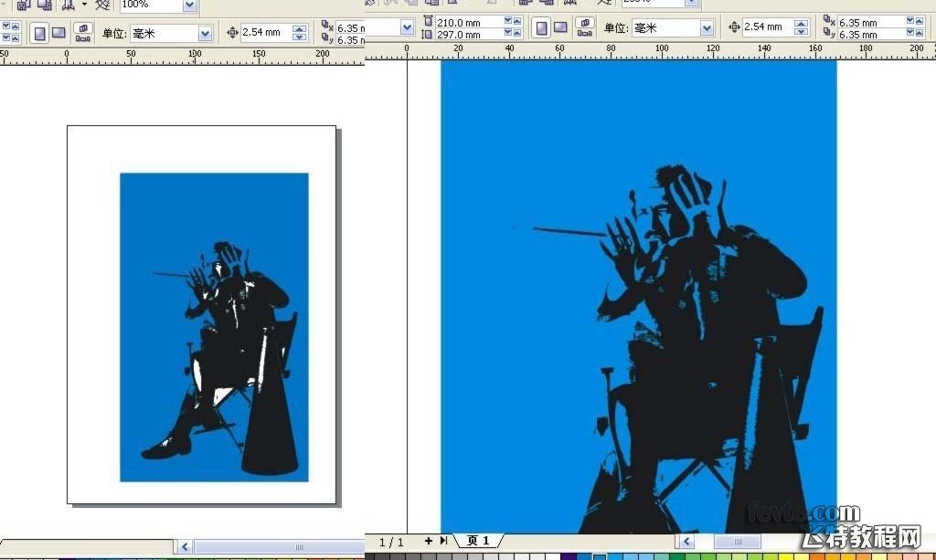Pick the black swatch in color palette
936x560 pixels.
pos(369,557)
